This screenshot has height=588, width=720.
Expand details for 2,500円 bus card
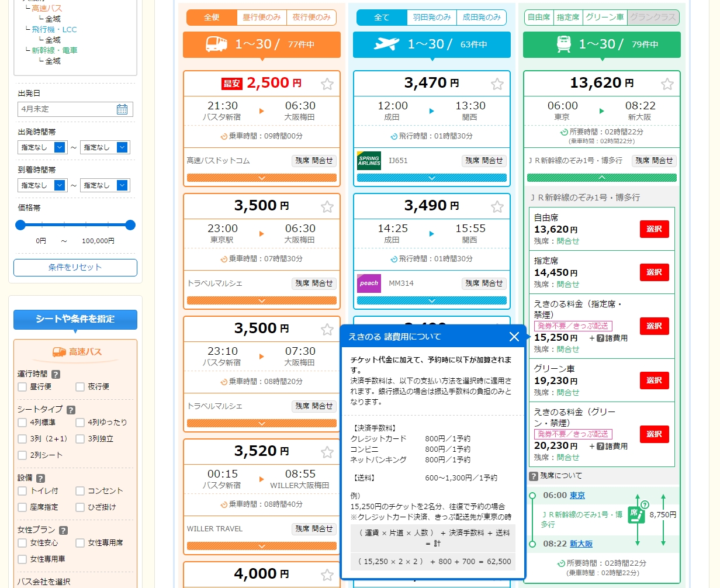[x=262, y=178]
